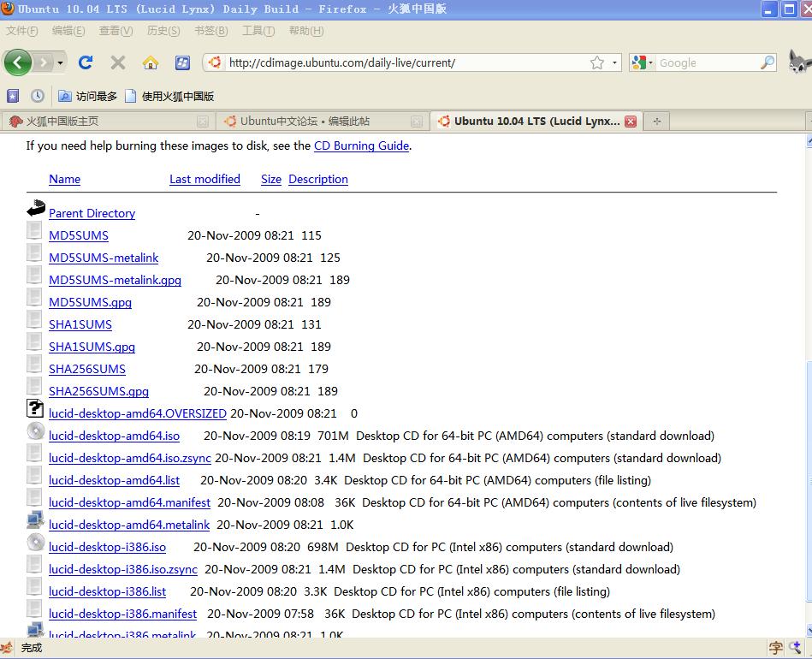Click the CD icon beside lucid-desktop-i386.iso
The height and width of the screenshot is (659, 812).
coord(36,543)
